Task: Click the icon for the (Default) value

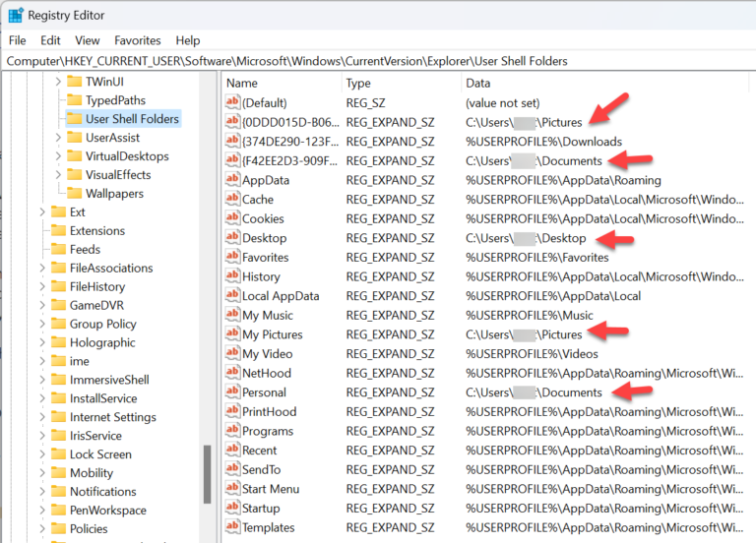Action: pyautogui.click(x=233, y=102)
